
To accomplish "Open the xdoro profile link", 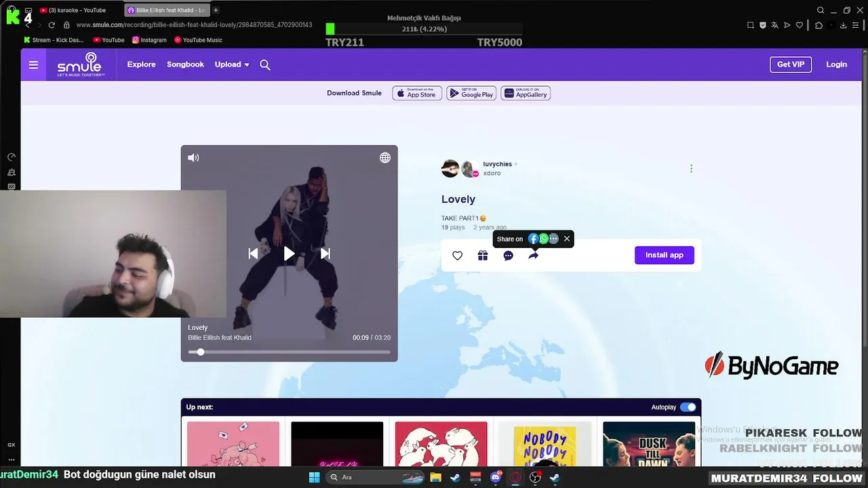I will point(492,174).
